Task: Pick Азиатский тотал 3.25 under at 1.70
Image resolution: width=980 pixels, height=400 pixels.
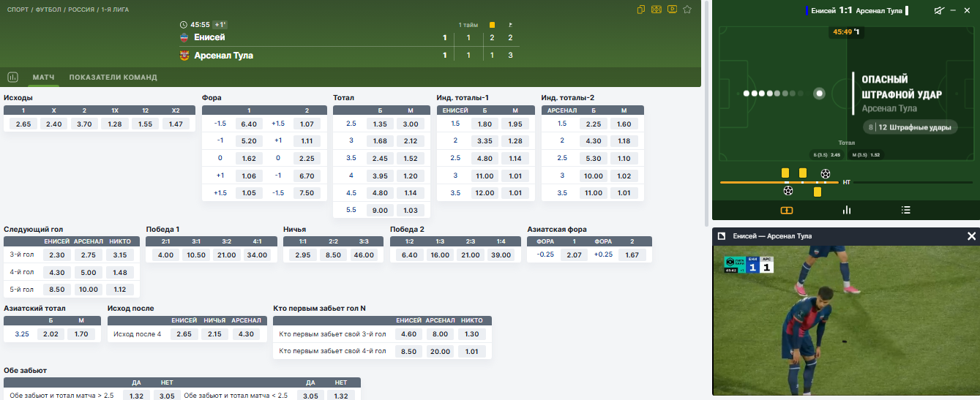Action: (x=81, y=334)
